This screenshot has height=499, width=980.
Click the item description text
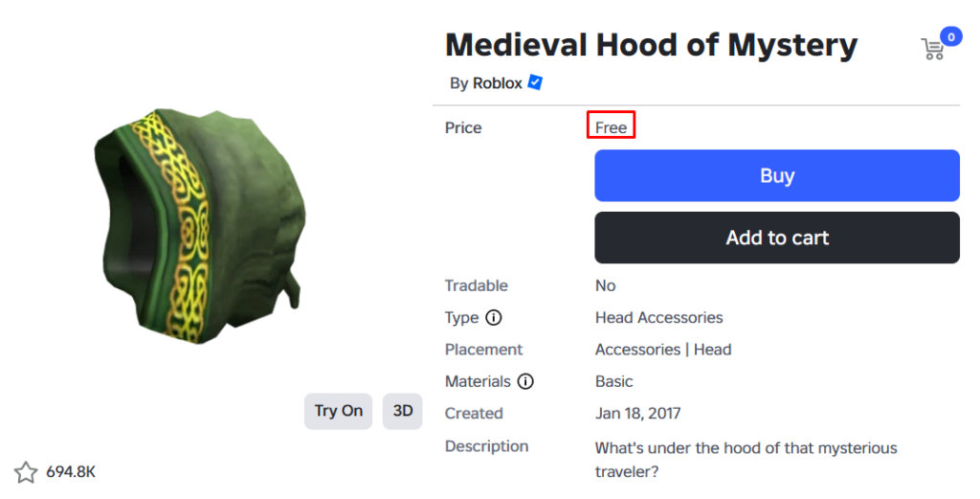tap(746, 460)
